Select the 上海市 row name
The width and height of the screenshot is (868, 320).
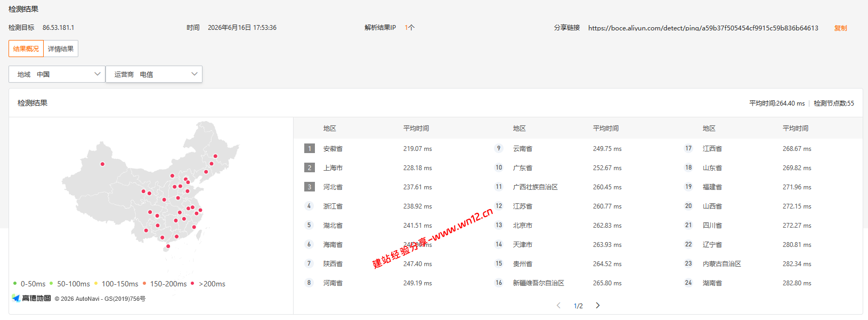tap(333, 168)
